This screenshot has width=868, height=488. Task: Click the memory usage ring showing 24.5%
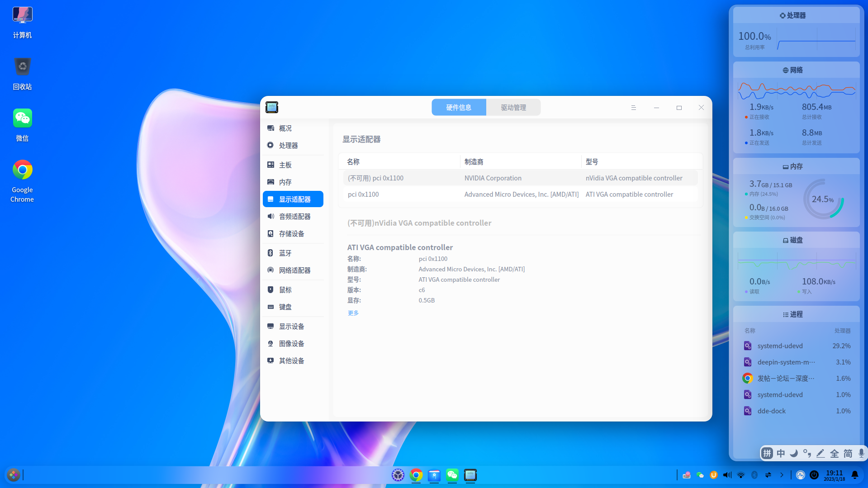(x=823, y=199)
